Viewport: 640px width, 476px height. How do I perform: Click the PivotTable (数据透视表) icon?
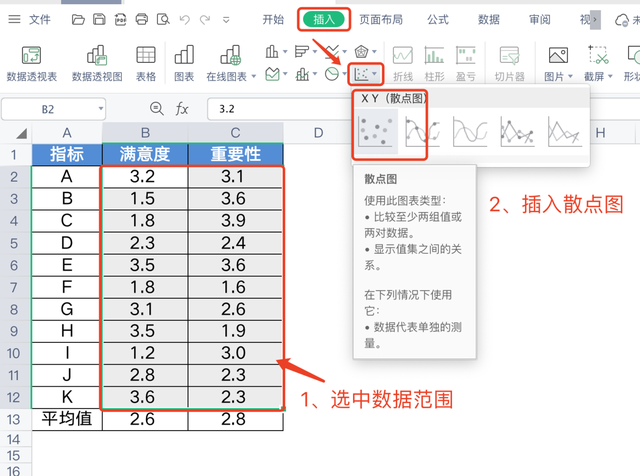click(31, 56)
